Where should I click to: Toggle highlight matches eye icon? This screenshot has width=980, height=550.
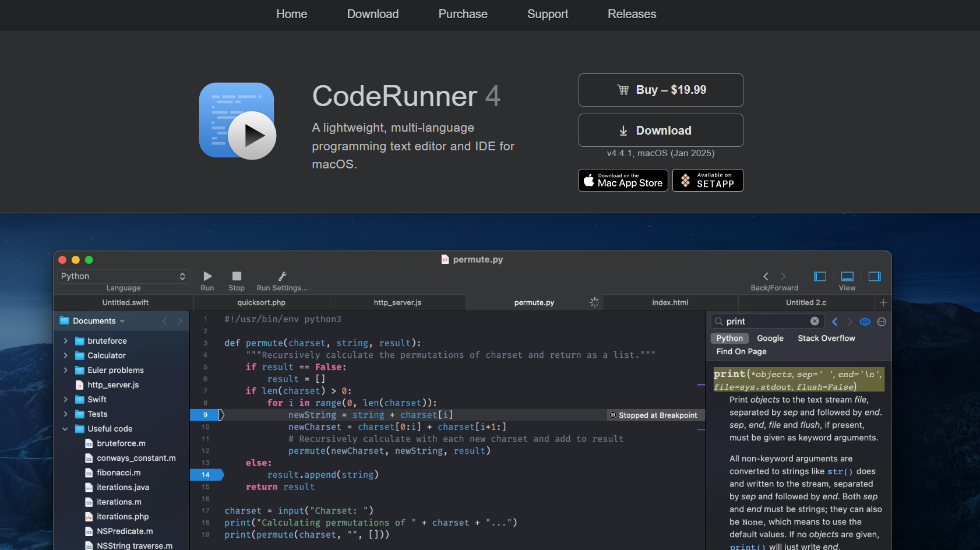[x=865, y=322]
